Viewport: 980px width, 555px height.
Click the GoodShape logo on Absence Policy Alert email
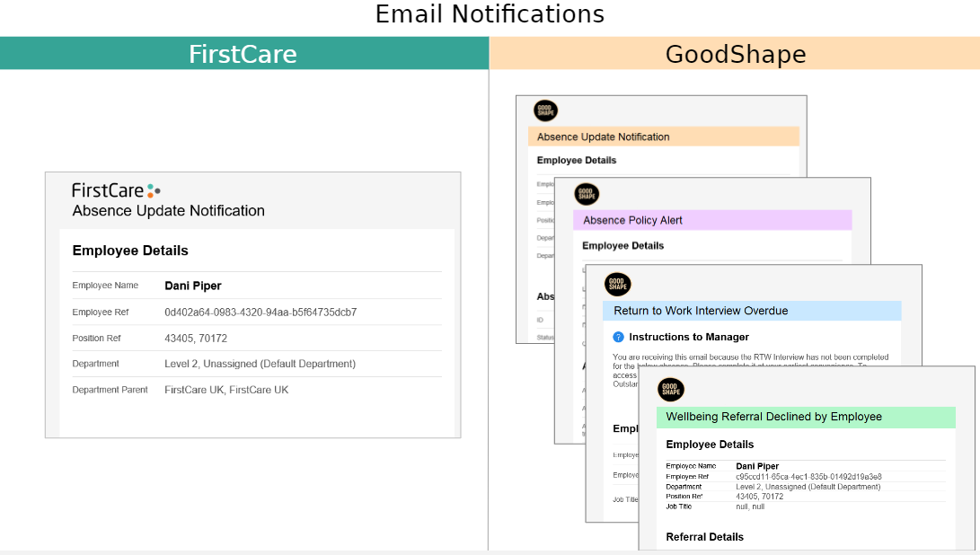(x=587, y=194)
